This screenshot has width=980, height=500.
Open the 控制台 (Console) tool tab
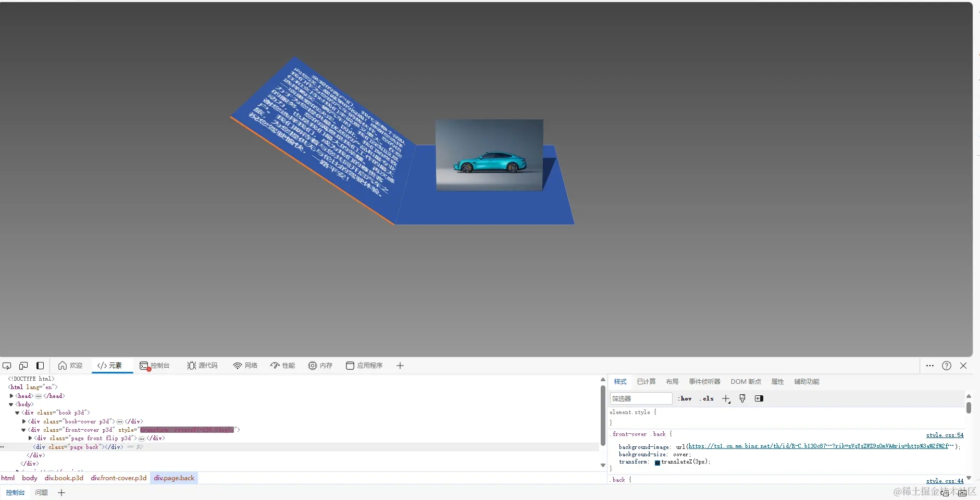155,366
